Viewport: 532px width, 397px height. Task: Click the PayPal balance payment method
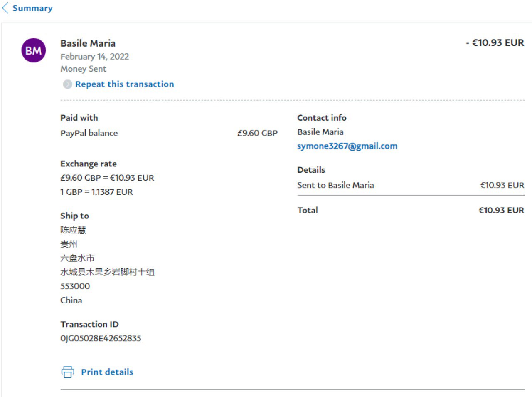pos(89,133)
